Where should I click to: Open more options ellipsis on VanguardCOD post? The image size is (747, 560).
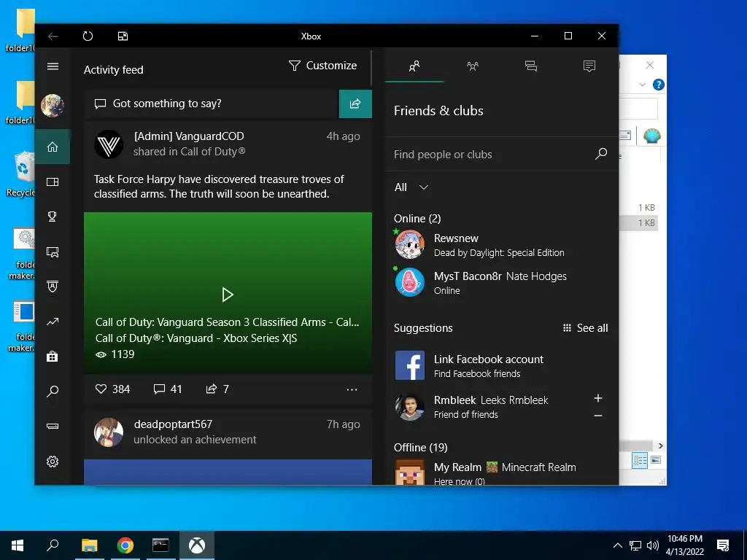point(352,389)
